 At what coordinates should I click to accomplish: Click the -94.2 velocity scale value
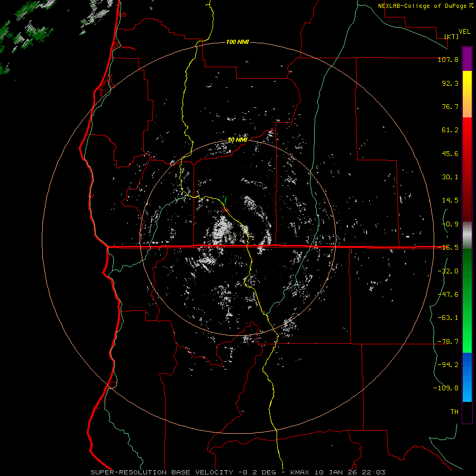click(448, 365)
